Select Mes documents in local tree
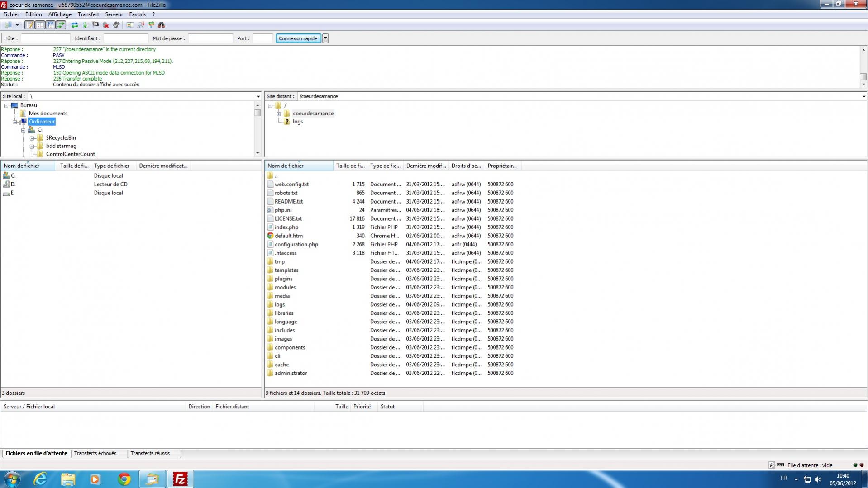 coord(48,114)
